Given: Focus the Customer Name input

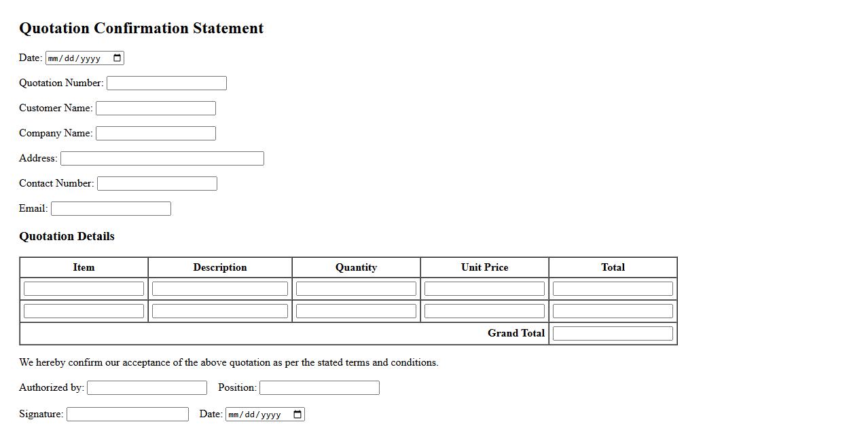Looking at the screenshot, I should coord(156,109).
